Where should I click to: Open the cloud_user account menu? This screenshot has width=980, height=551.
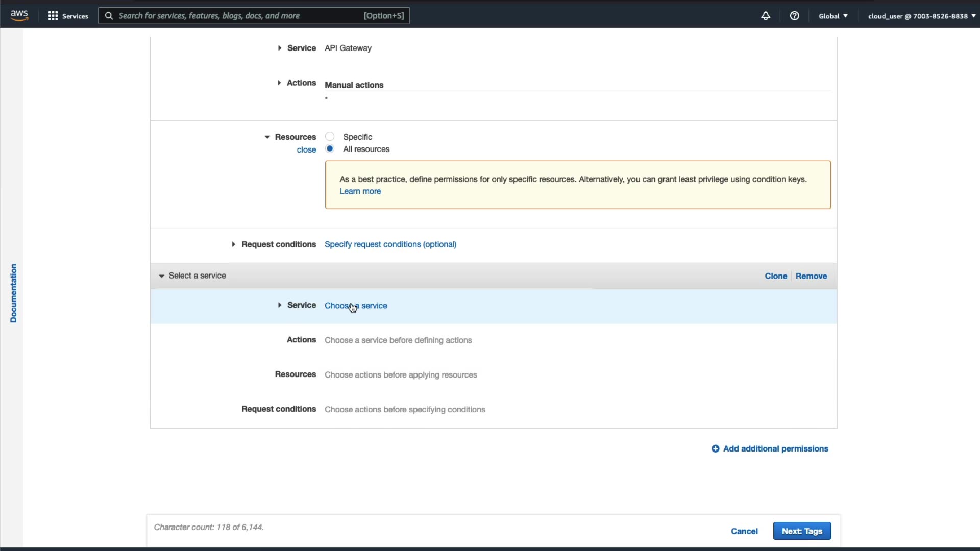(x=921, y=16)
